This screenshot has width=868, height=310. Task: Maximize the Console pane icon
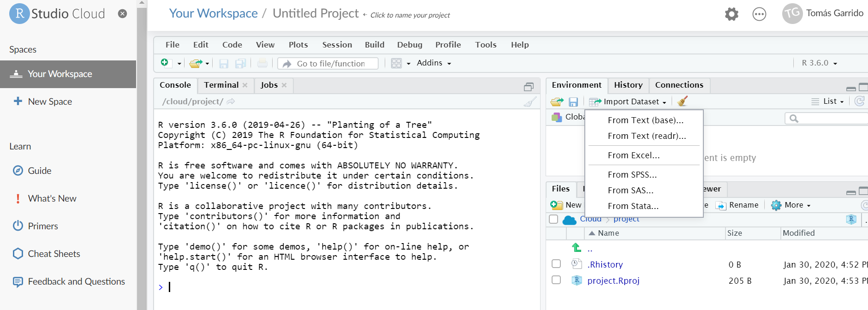tap(529, 87)
